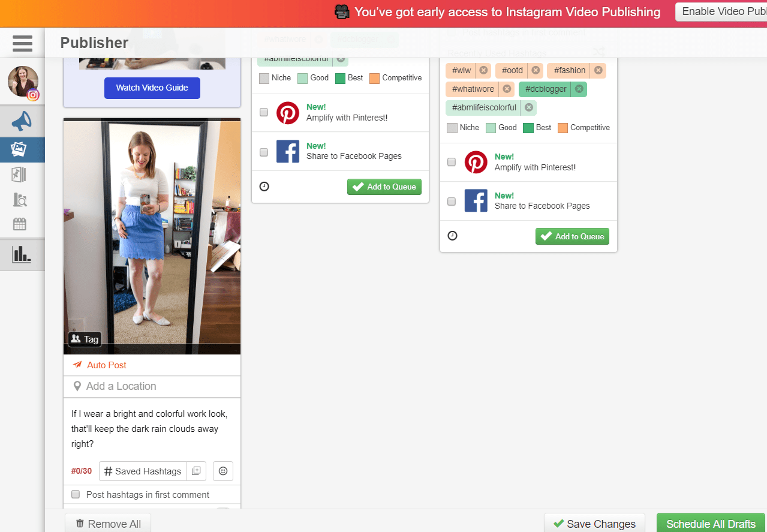Click the #0/30 hashtag counter
Screen dimensions: 767x532
click(x=82, y=471)
